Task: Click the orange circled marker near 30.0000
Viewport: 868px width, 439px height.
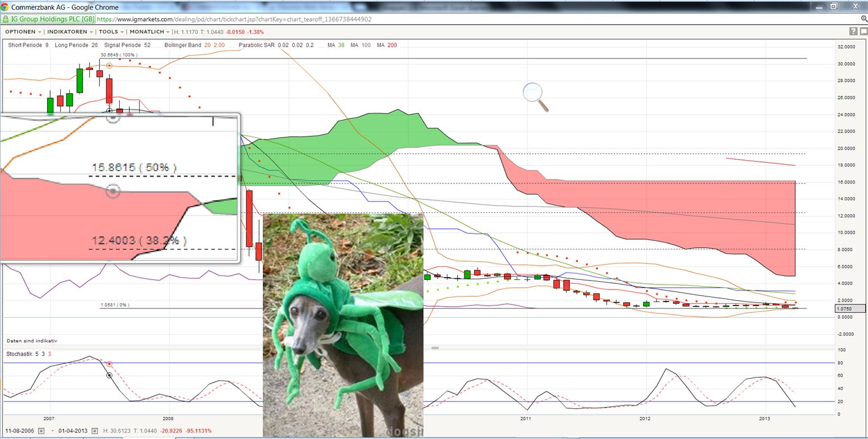Action: (x=110, y=66)
